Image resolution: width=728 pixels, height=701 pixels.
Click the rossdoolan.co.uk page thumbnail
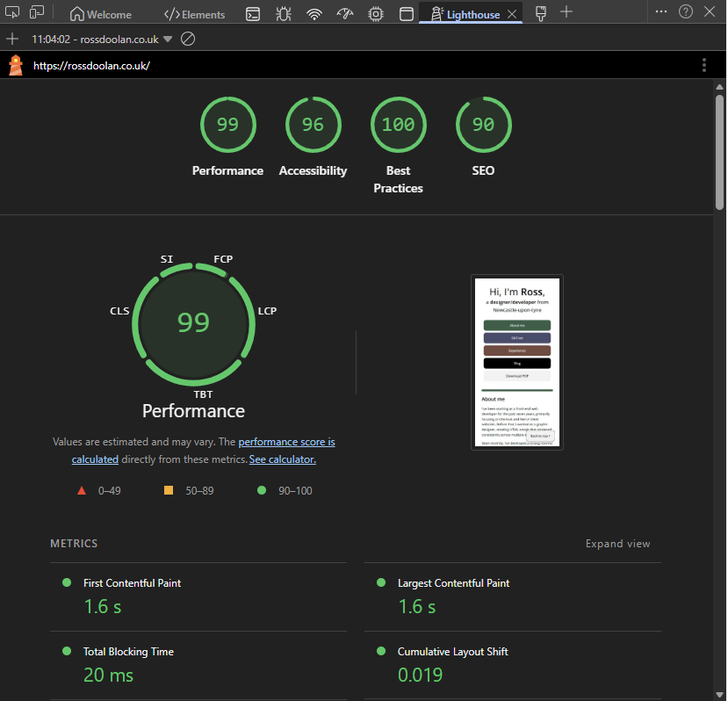coord(516,362)
